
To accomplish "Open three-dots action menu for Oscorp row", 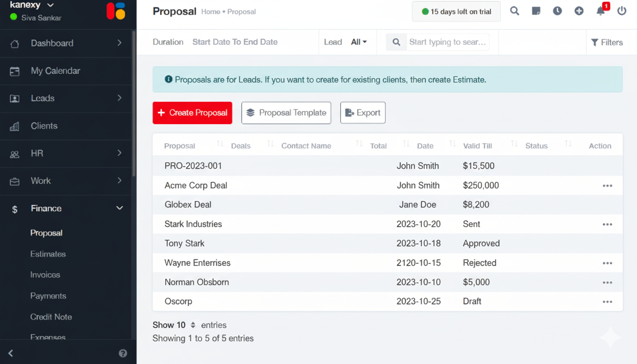I will (607, 301).
